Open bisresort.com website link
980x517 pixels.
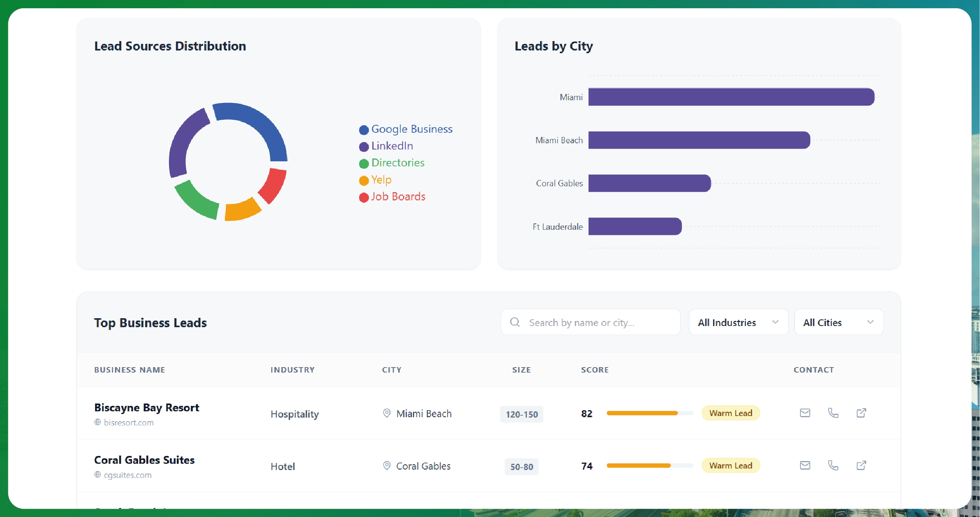coord(128,423)
